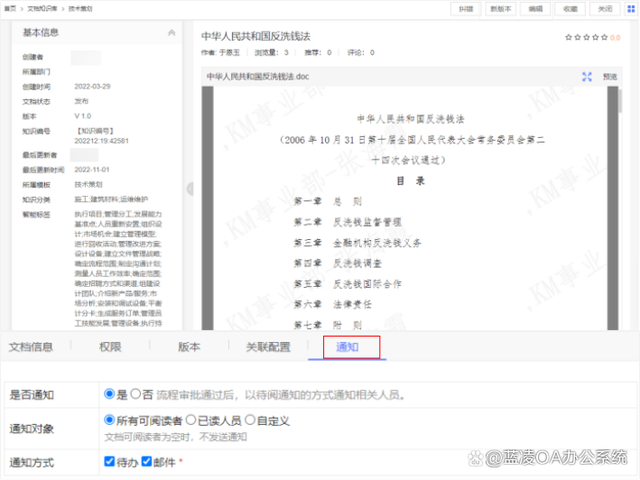
Task: Switch to the 关联配置 tab
Action: [x=267, y=347]
